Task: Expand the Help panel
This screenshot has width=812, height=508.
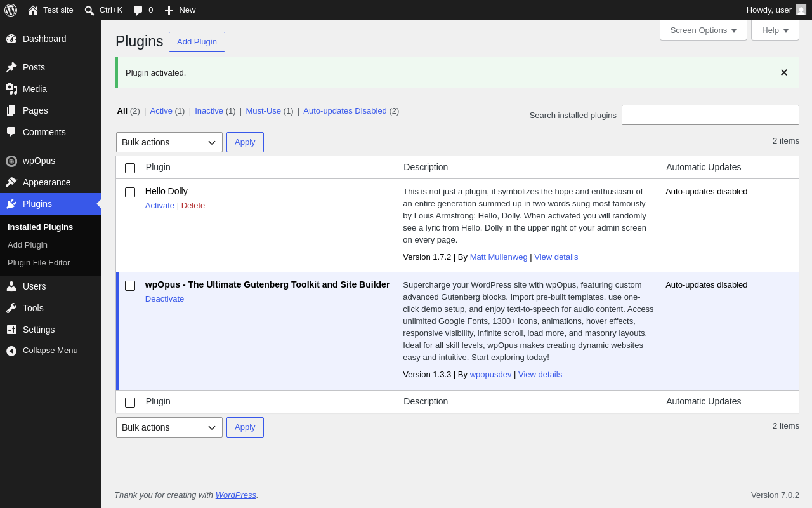Action: 775,30
